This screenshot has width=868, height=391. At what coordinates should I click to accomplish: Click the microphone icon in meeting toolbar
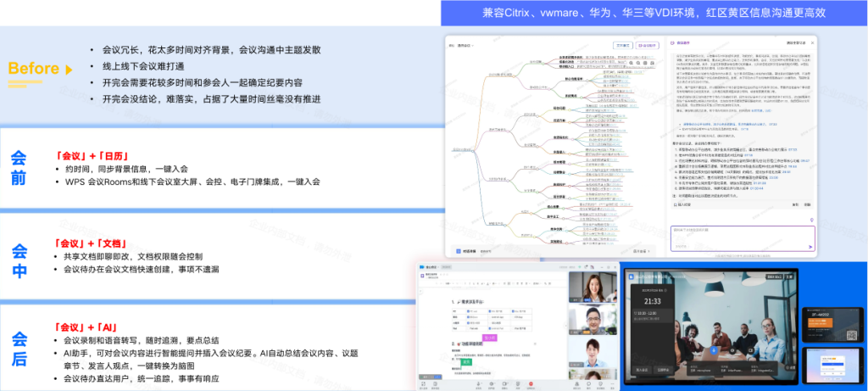click(478, 384)
